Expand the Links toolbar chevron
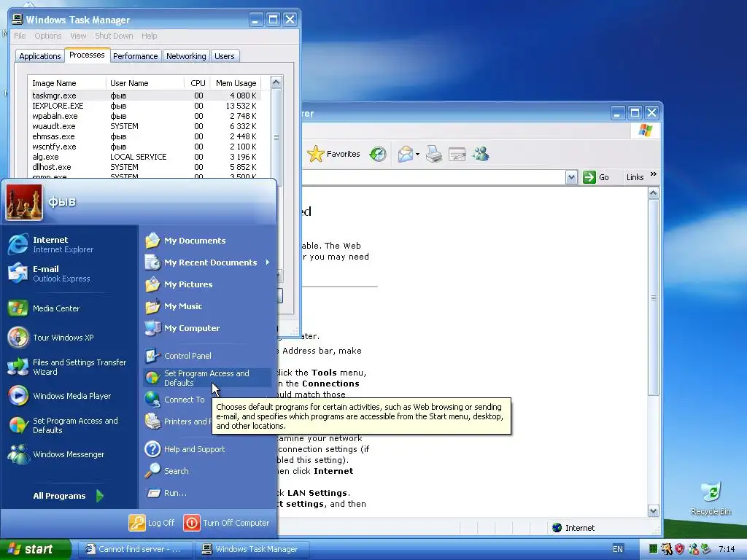The width and height of the screenshot is (747, 560). click(x=654, y=174)
